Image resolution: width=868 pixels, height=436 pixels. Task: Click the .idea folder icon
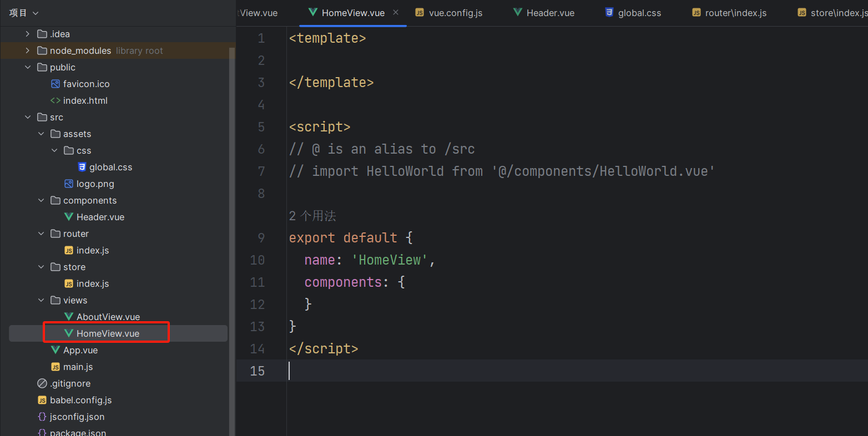click(42, 34)
